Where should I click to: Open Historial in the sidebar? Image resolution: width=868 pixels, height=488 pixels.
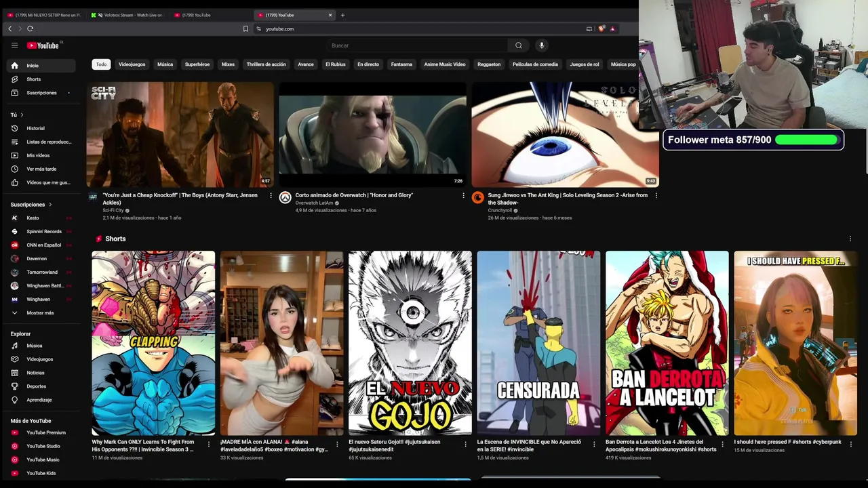click(x=41, y=128)
